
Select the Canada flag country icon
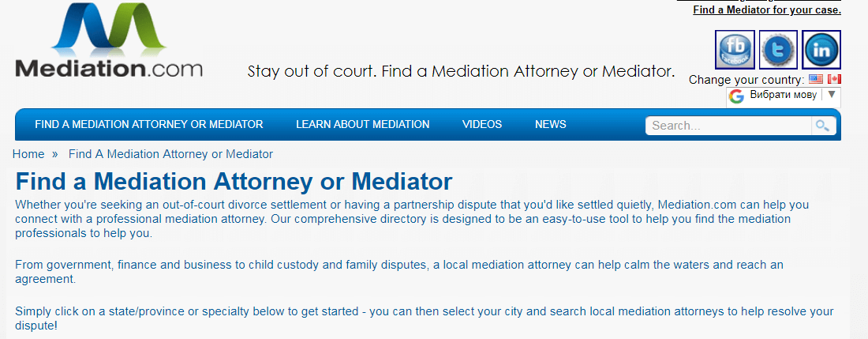coord(834,79)
